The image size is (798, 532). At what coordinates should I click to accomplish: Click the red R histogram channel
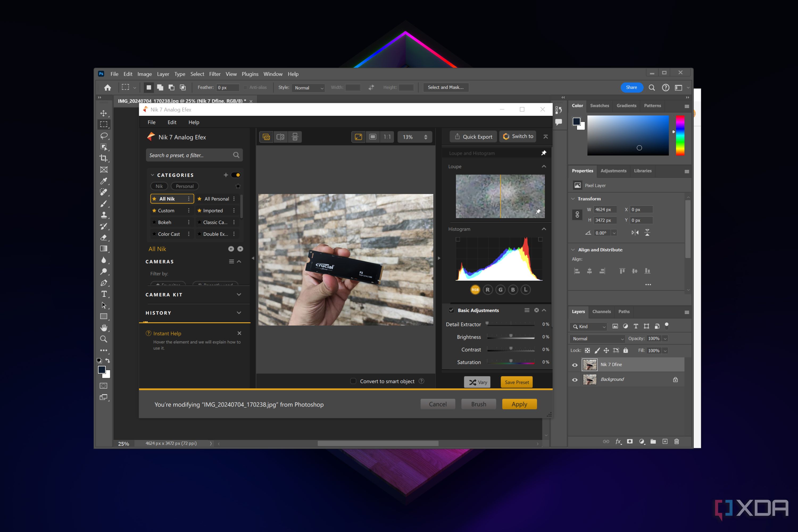[x=488, y=289]
